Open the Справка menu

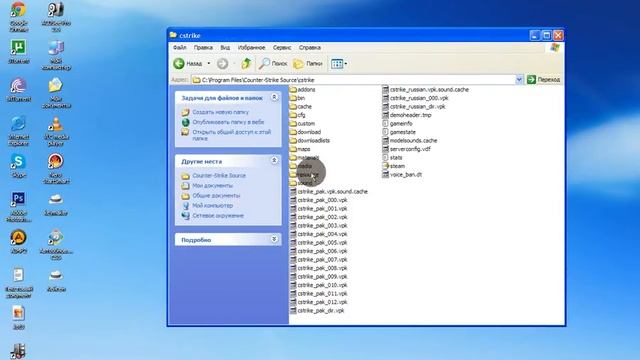309,48
